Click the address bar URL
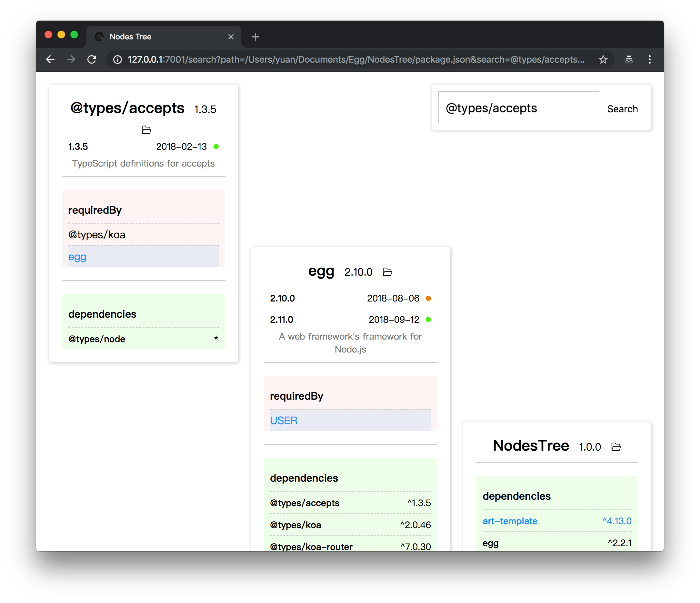Screen dimensions: 700x603 [x=356, y=59]
